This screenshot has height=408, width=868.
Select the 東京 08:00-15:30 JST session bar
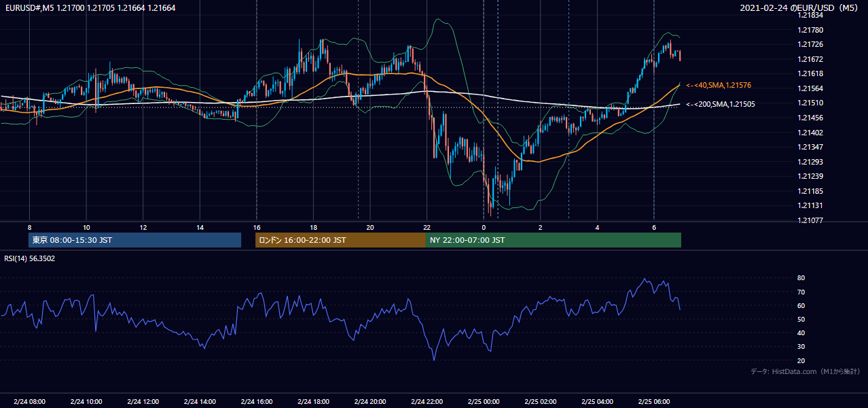135,240
